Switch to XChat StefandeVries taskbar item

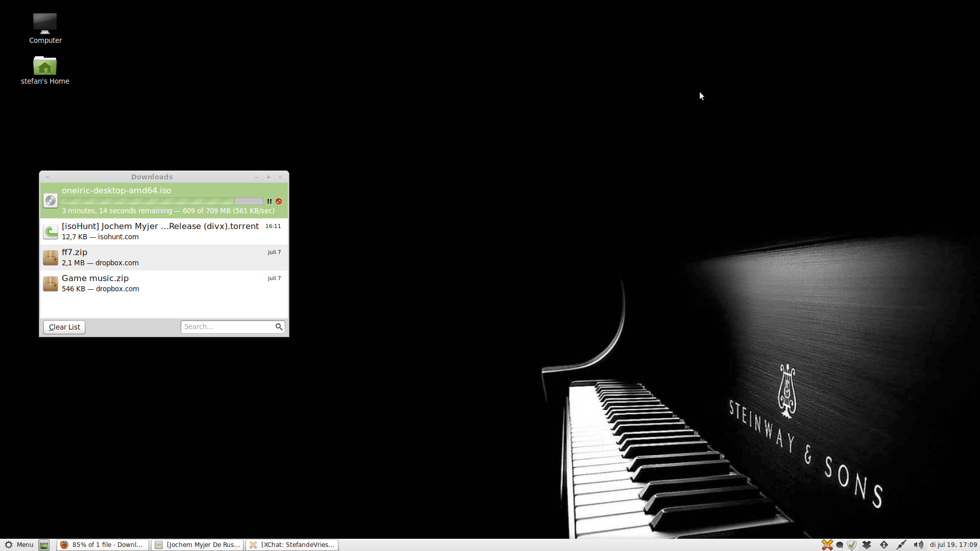(x=292, y=545)
